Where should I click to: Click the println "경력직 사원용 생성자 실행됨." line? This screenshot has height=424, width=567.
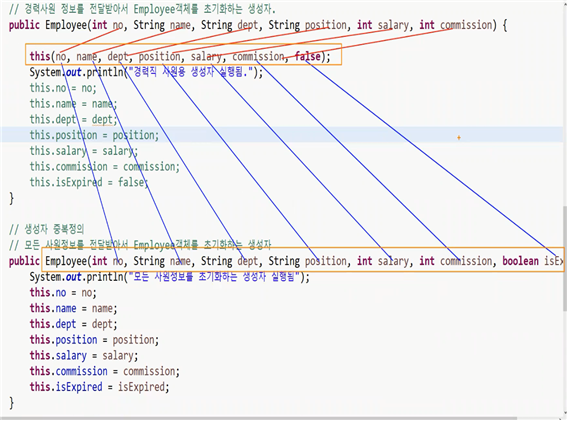pyautogui.click(x=146, y=72)
